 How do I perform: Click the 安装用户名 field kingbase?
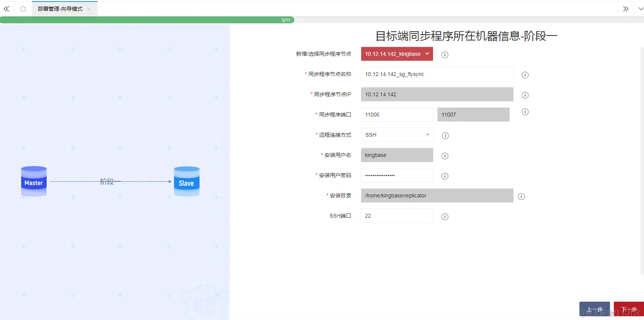point(397,155)
